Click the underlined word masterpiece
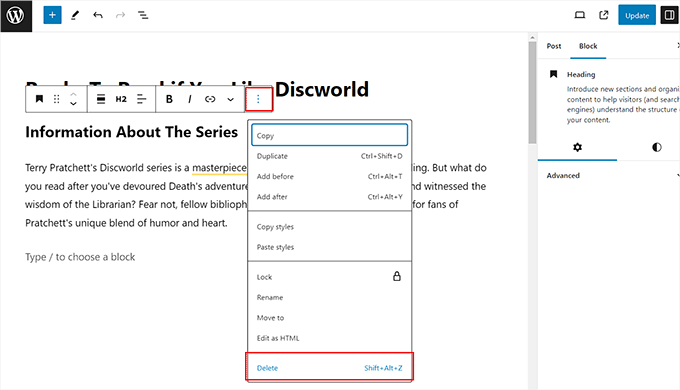The height and width of the screenshot is (390, 680). point(219,168)
